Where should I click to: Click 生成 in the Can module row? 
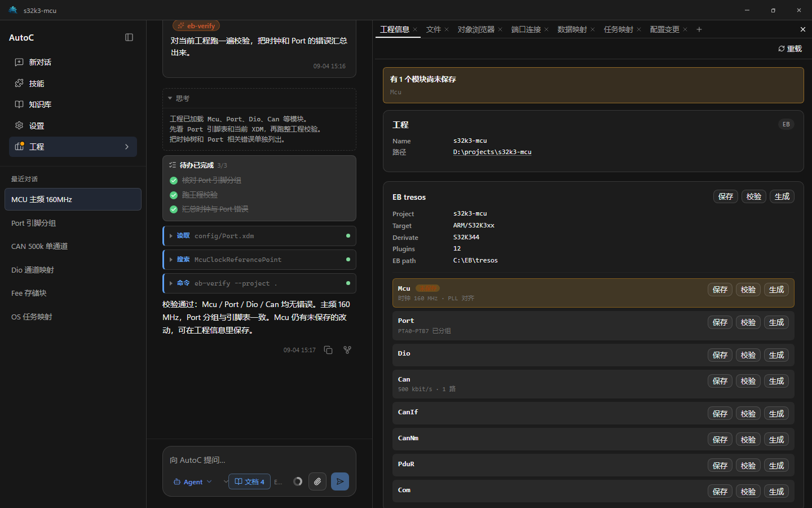pyautogui.click(x=776, y=381)
